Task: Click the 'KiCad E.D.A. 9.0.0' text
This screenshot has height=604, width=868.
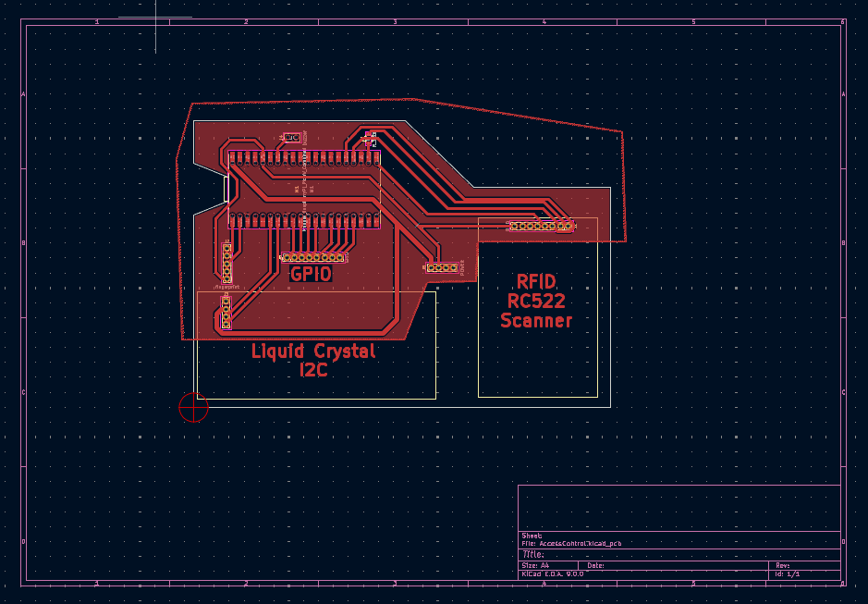Action: coord(553,574)
